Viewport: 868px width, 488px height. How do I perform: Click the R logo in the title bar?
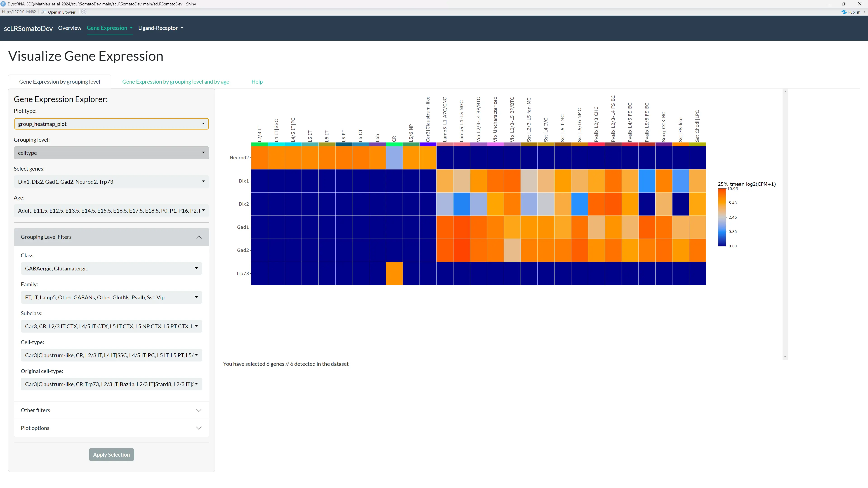tap(3, 4)
